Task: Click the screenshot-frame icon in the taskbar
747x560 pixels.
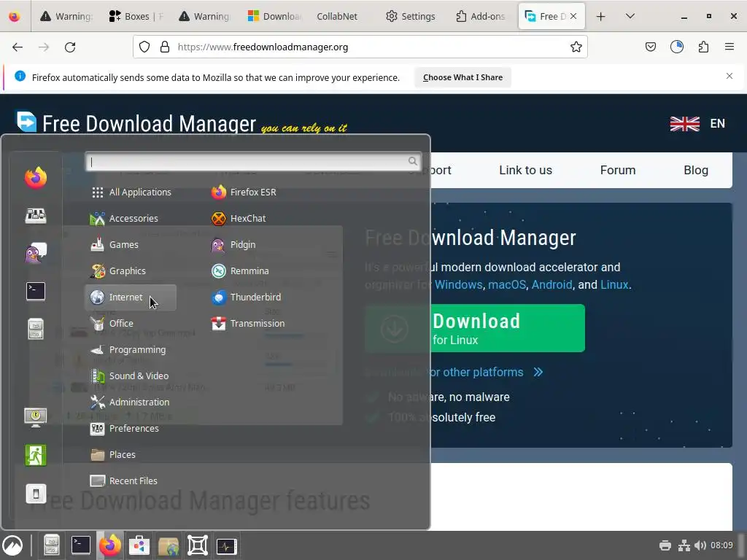Action: [x=197, y=545]
